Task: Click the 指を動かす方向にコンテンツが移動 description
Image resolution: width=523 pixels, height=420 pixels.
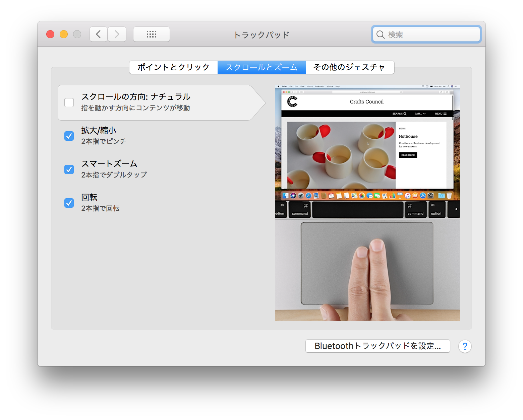Action: coord(135,108)
